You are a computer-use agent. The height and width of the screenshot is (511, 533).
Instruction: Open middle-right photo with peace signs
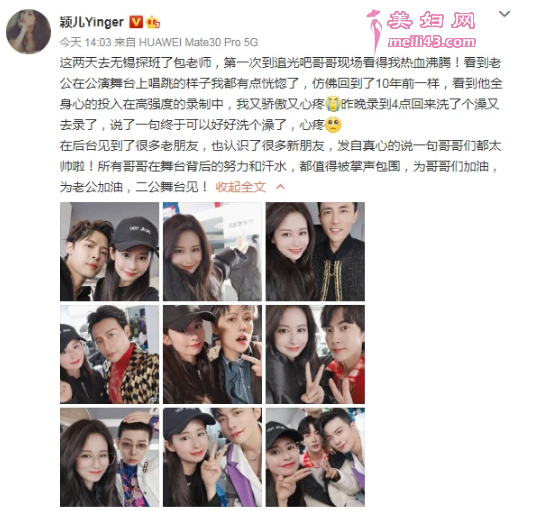315,354
